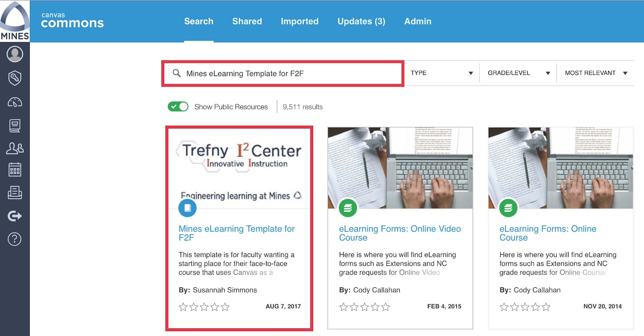The height and width of the screenshot is (336, 644).
Task: Switch to the Shared tab
Action: pos(247,21)
